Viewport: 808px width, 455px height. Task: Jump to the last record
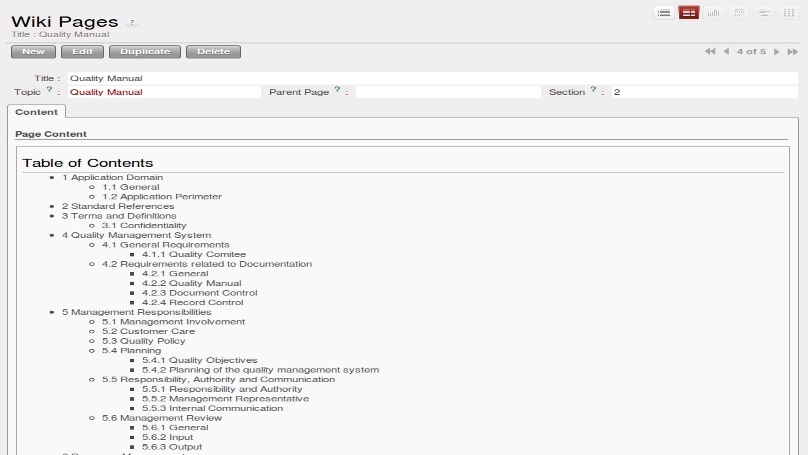coord(791,51)
